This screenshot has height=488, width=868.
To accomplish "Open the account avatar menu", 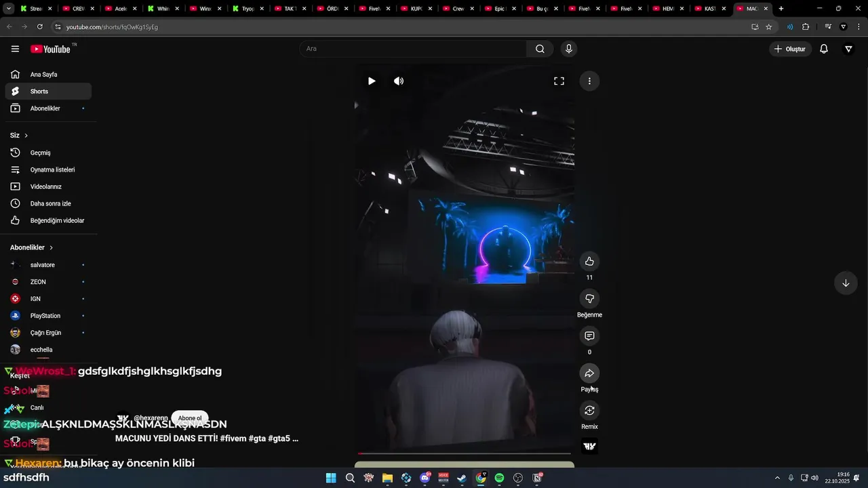I will [848, 49].
